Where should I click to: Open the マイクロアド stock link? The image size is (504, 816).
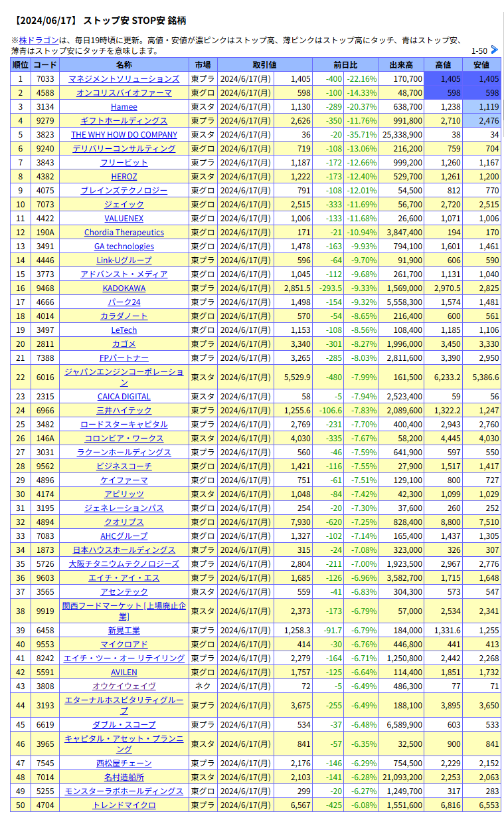coord(124,644)
